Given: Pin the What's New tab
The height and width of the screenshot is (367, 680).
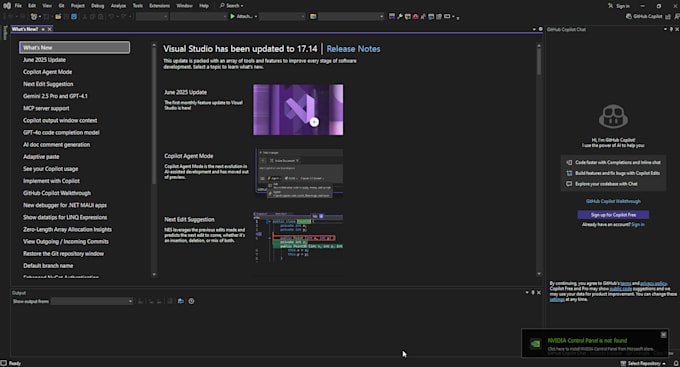Looking at the screenshot, I should (x=43, y=29).
